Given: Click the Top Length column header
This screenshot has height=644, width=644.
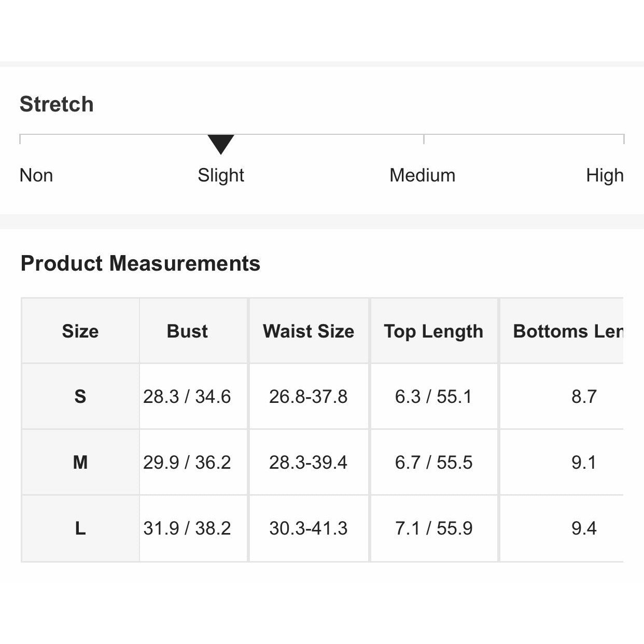Looking at the screenshot, I should 433,331.
